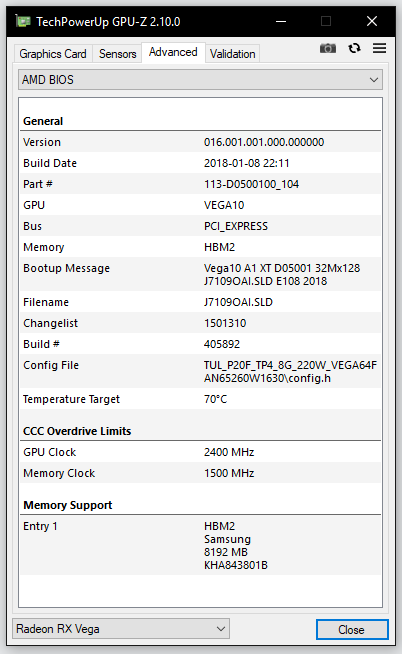Select the Validation tab
Viewport: 402px width, 654px height.
233,54
